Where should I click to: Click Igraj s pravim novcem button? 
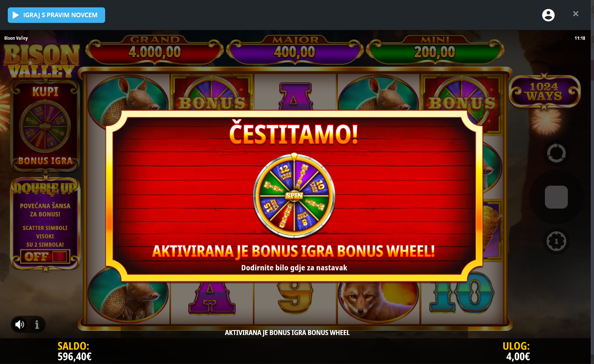click(56, 15)
